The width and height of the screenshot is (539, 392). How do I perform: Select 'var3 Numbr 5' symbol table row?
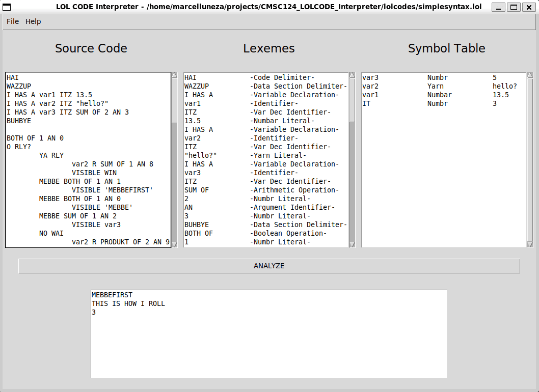click(x=444, y=78)
